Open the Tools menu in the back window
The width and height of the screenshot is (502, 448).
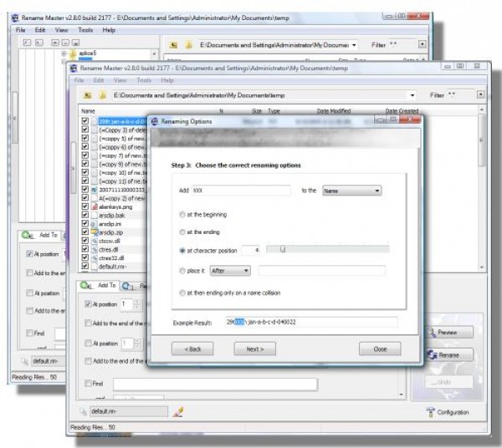85,30
